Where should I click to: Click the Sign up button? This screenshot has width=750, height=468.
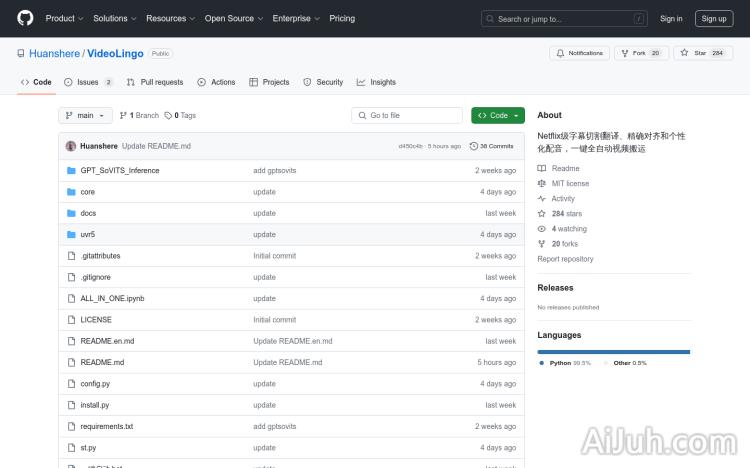coord(714,18)
